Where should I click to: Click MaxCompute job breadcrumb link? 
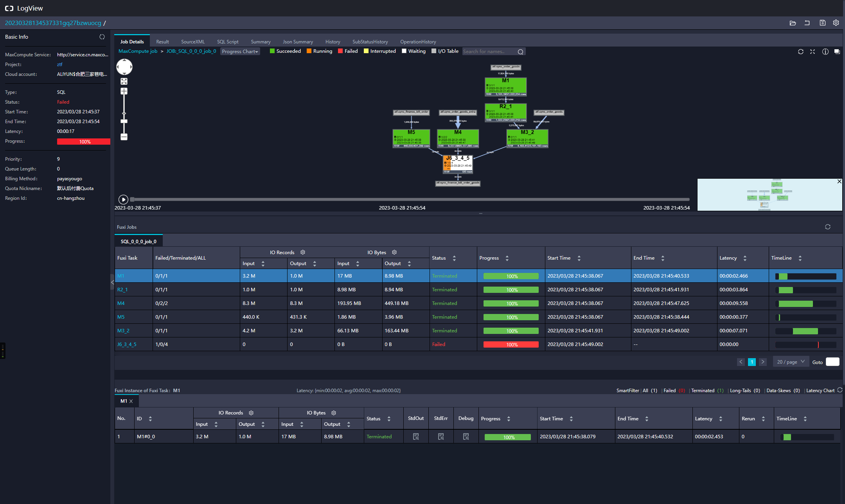[x=138, y=51]
